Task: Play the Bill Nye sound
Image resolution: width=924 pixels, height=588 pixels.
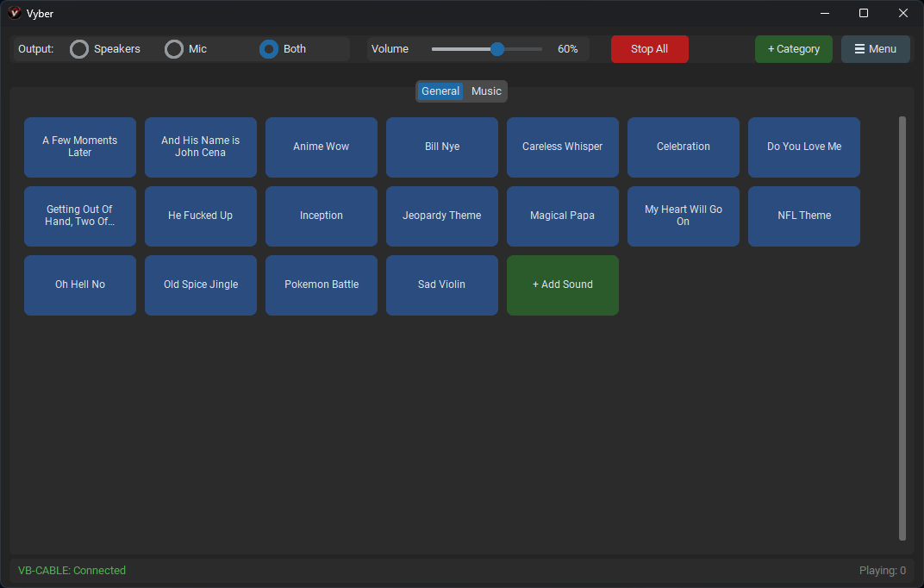Action: coord(441,147)
